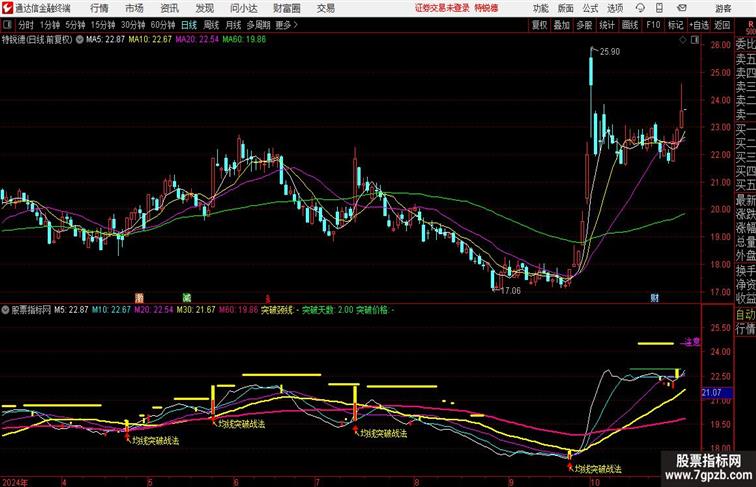756x487 pixels.
Task: Click the blue 21.07 price tag
Action: [716, 393]
